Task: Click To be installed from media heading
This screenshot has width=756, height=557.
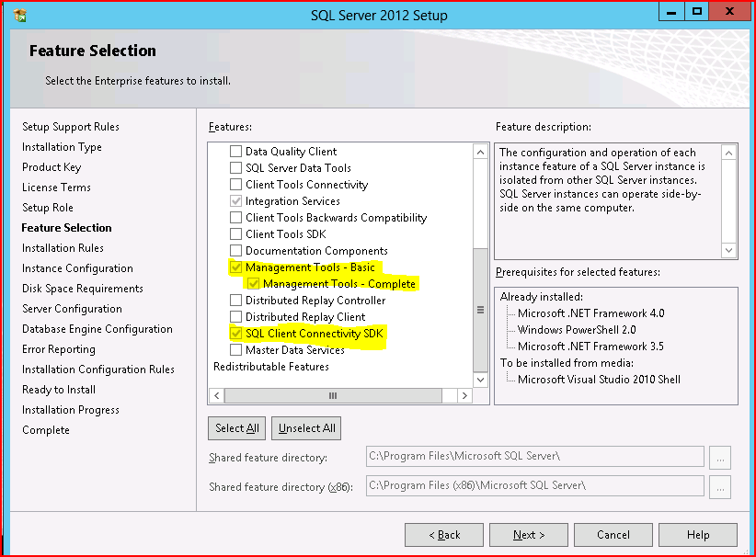Action: click(567, 363)
